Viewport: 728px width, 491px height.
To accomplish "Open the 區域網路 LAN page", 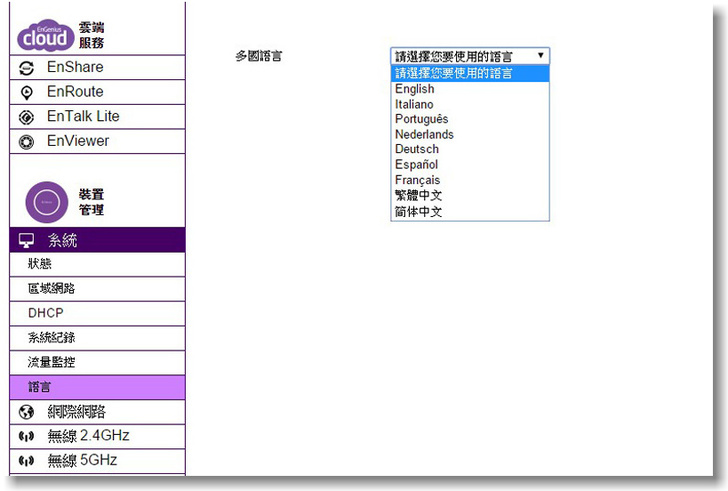I will (98, 289).
